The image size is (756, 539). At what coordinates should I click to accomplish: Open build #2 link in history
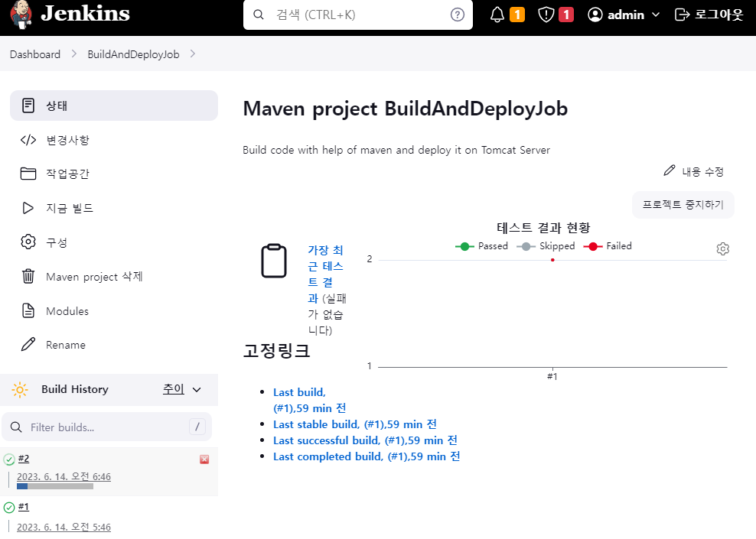[24, 459]
